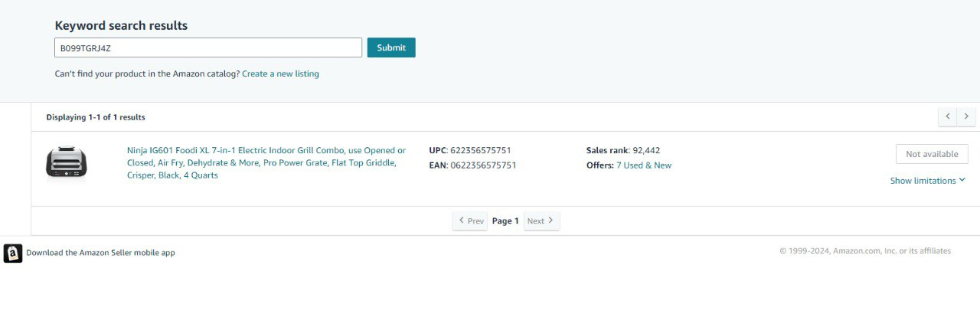Click the Ninja Foodi grill product thumbnail
The height and width of the screenshot is (324, 980).
point(67,162)
